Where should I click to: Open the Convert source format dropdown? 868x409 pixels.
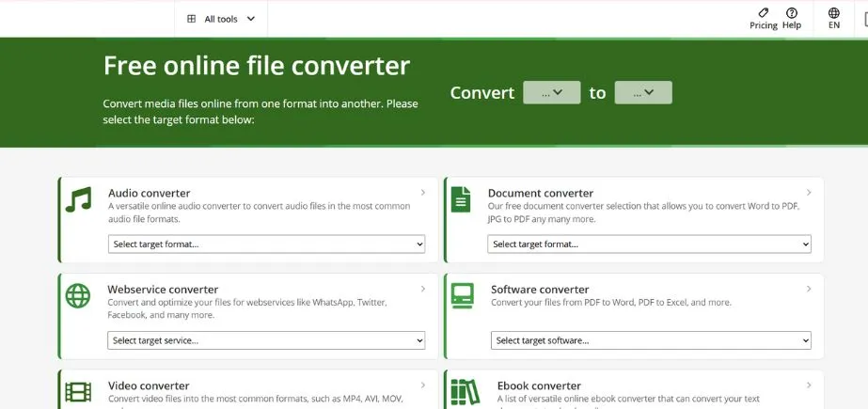tap(552, 92)
